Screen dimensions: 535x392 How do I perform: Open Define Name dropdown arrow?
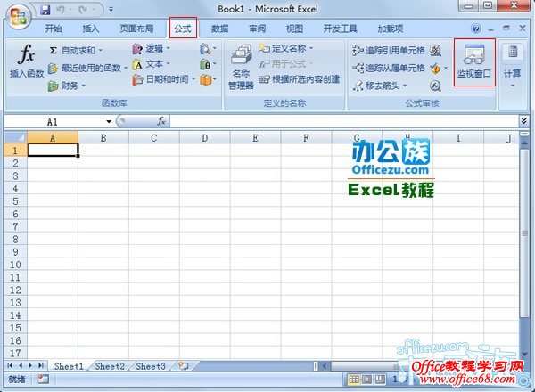pos(311,48)
